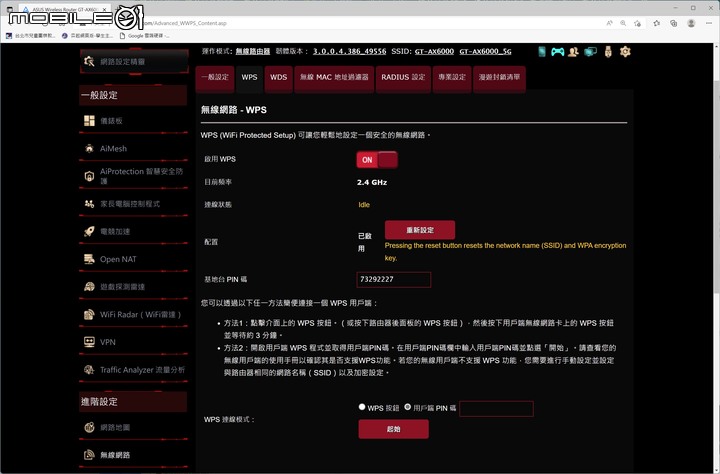Click the cyan gamepad icon in header
The height and width of the screenshot is (474, 720).
click(x=557, y=51)
